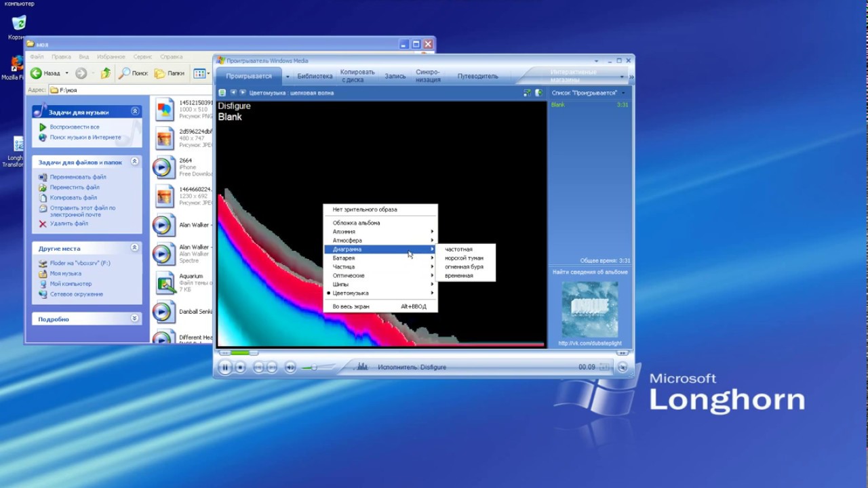This screenshot has width=868, height=488.
Task: Open the Библиотека tab
Action: (315, 77)
